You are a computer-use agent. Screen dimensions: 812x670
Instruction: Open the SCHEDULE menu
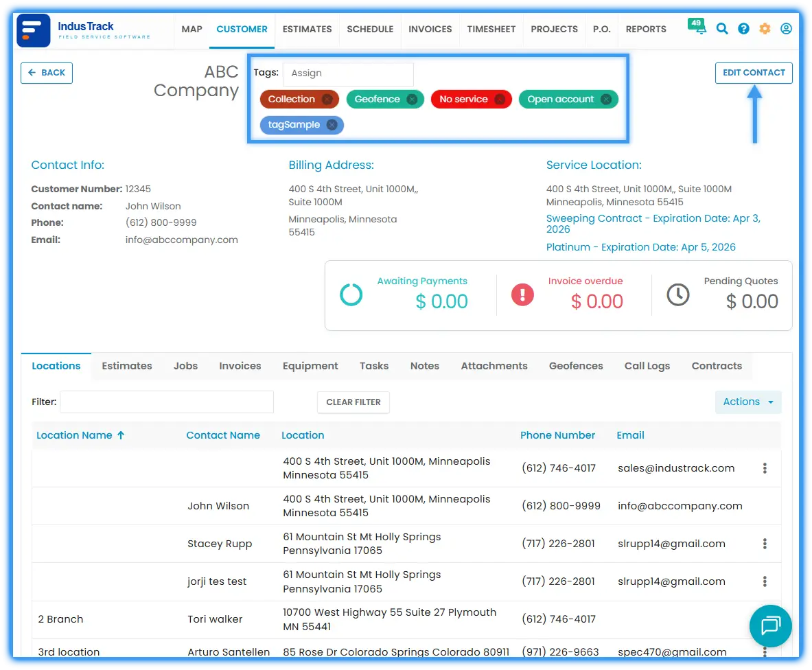pos(370,29)
